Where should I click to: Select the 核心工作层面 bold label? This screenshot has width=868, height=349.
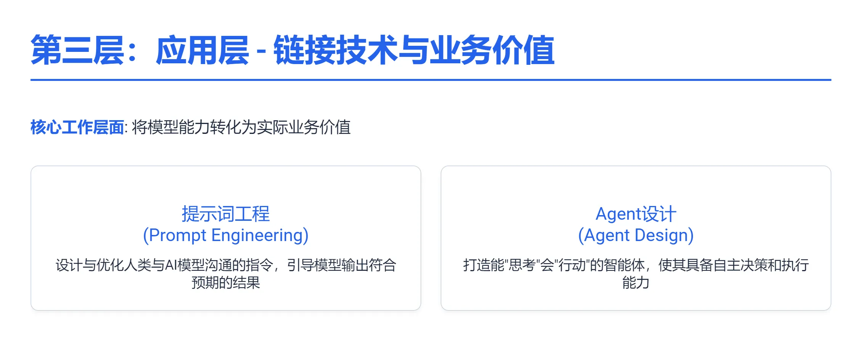(77, 127)
